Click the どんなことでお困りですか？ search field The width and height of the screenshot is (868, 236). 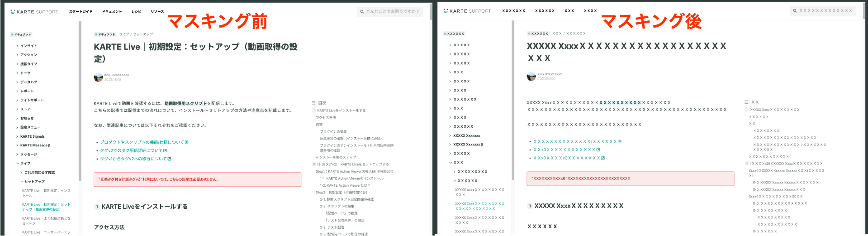(390, 11)
